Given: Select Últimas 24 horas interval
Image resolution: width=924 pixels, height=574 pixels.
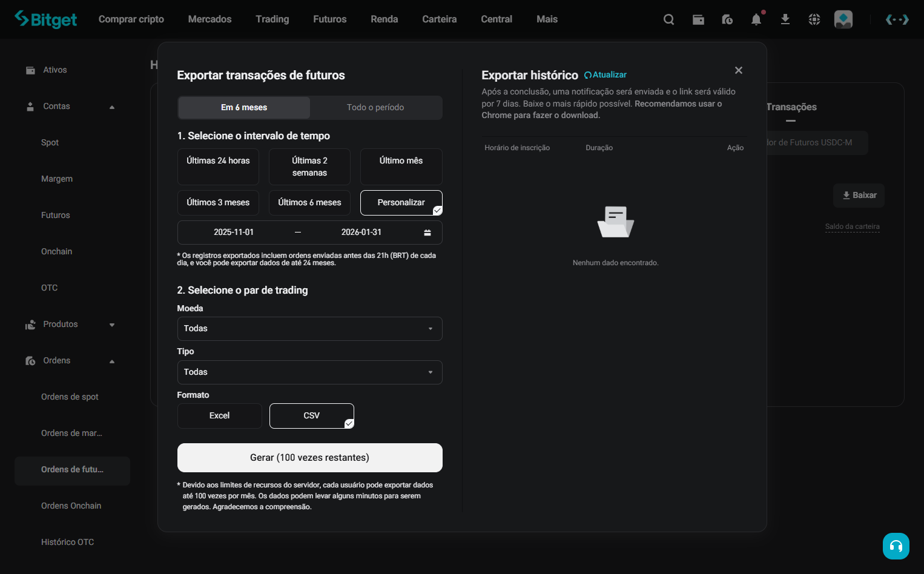Looking at the screenshot, I should click(x=218, y=167).
